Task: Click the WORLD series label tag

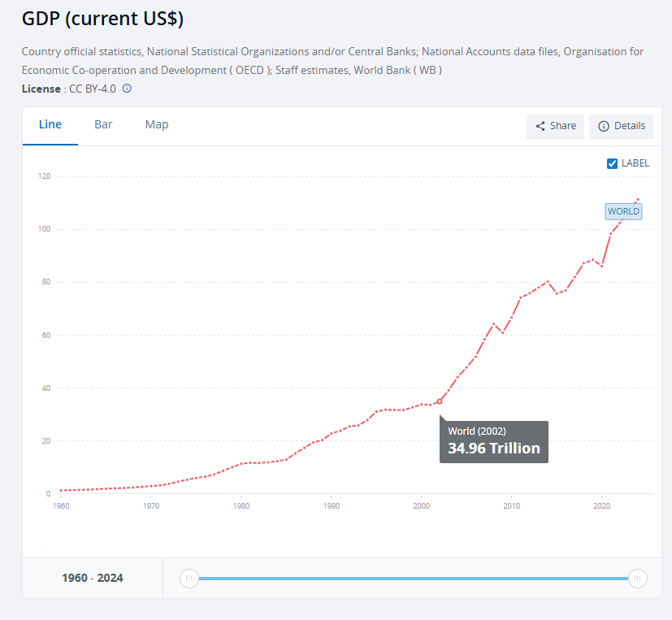Action: click(x=624, y=211)
